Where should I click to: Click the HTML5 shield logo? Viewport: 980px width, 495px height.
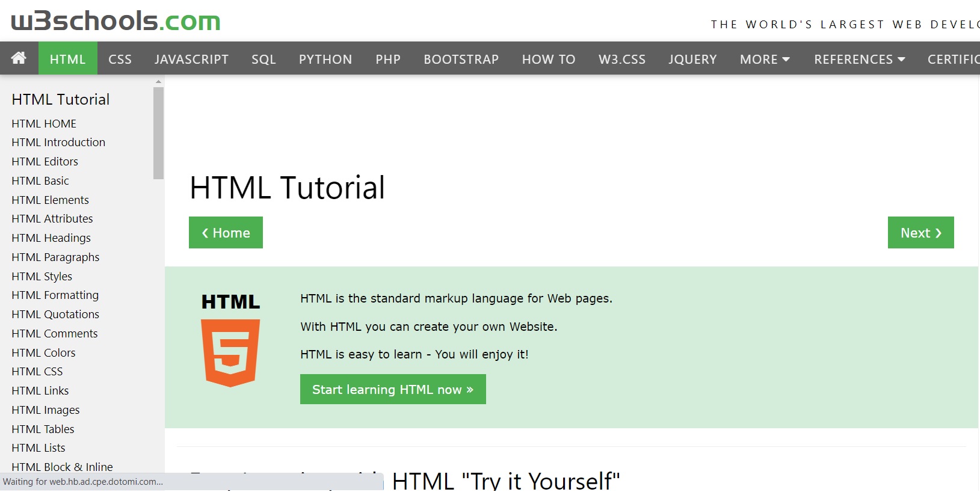[x=230, y=353]
